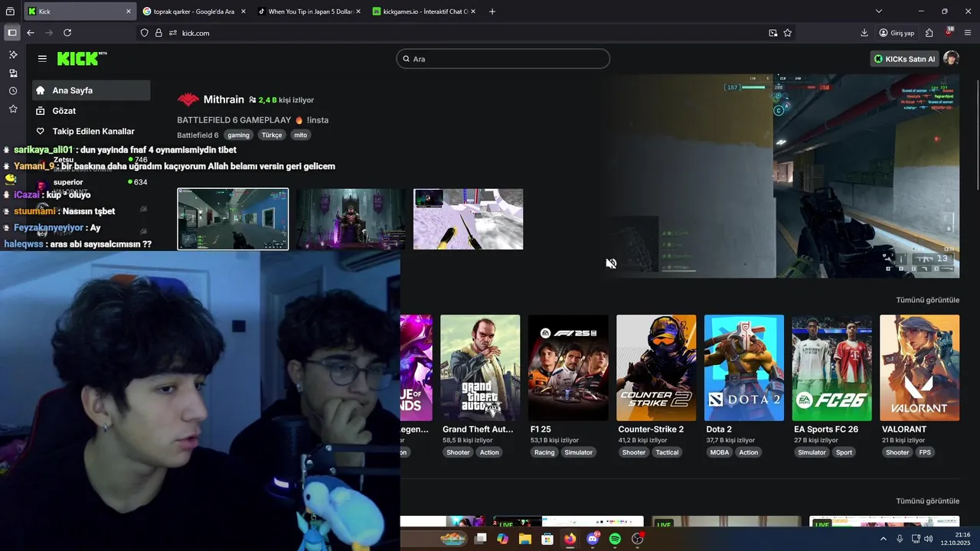The width and height of the screenshot is (980, 551).
Task: Click Tactical tag under Counter-Strike 2
Action: pos(667,452)
